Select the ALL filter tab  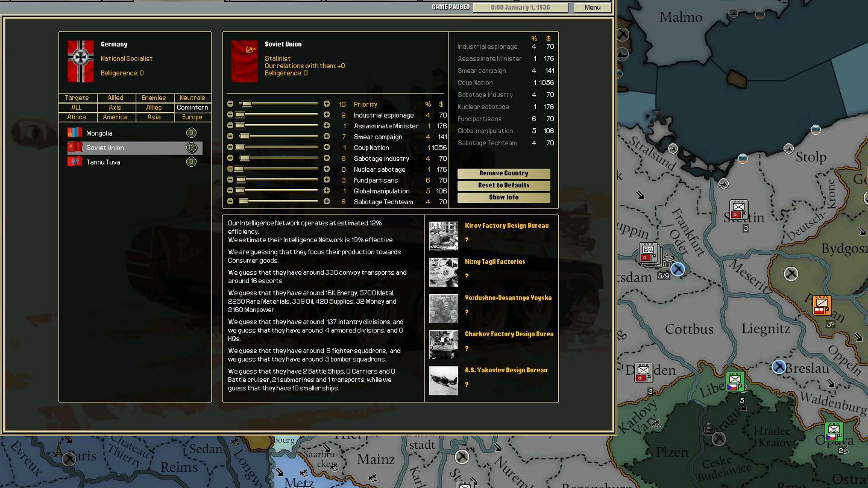click(77, 107)
